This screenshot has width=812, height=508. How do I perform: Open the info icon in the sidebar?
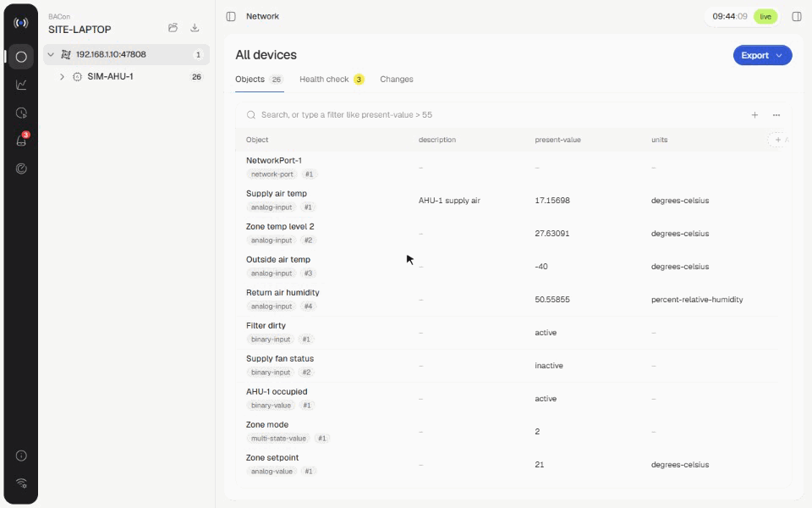click(21, 456)
